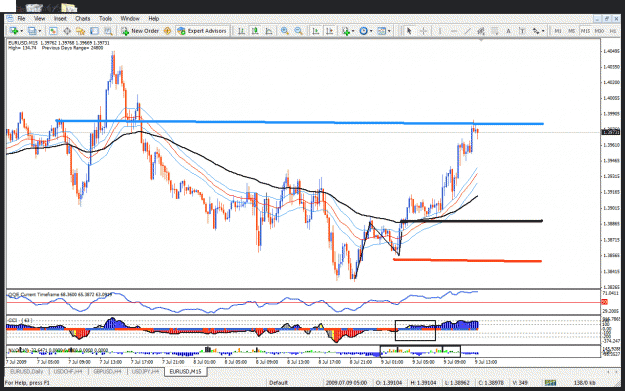Viewport: 625px width, 391px height.
Task: Toggle chart Auto Scroll
Action: click(316, 31)
